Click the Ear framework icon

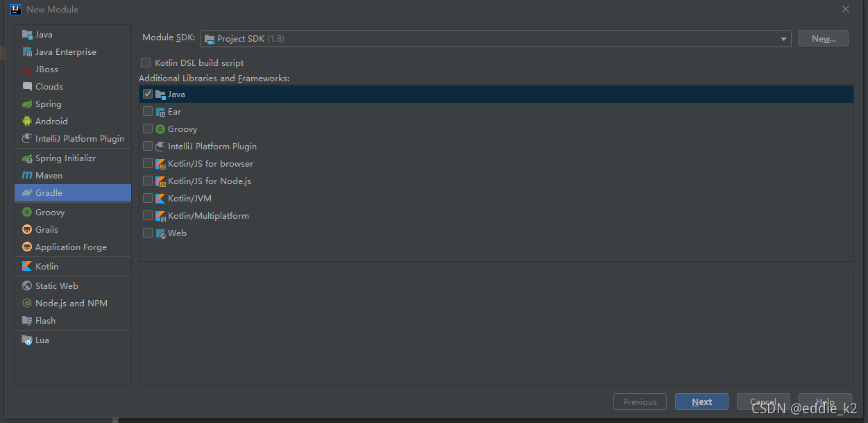coord(160,112)
